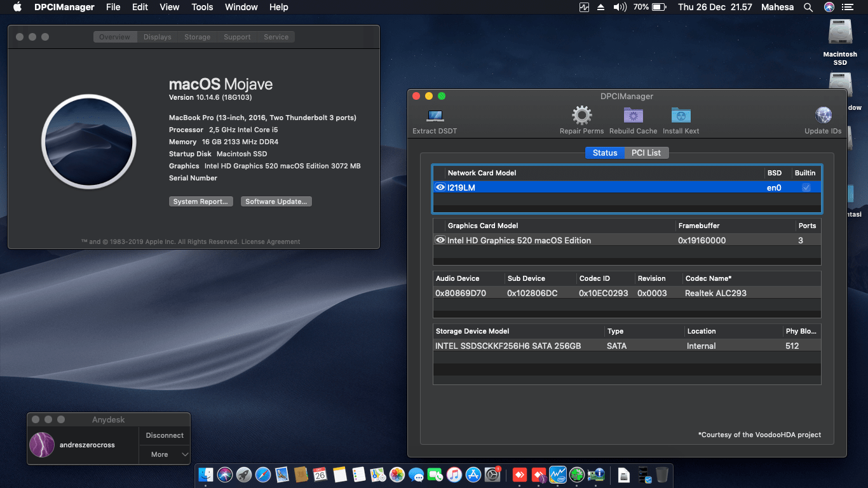Select the INTEL SSDSCKKF256H6 SATA 256GB row
Viewport: 868px width, 488px height.
coord(627,346)
